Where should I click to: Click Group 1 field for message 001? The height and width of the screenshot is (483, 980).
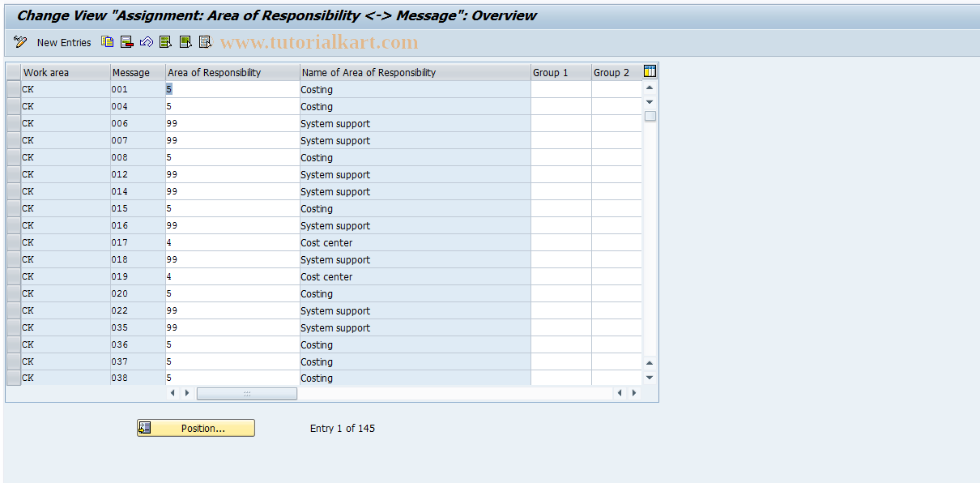pos(561,89)
